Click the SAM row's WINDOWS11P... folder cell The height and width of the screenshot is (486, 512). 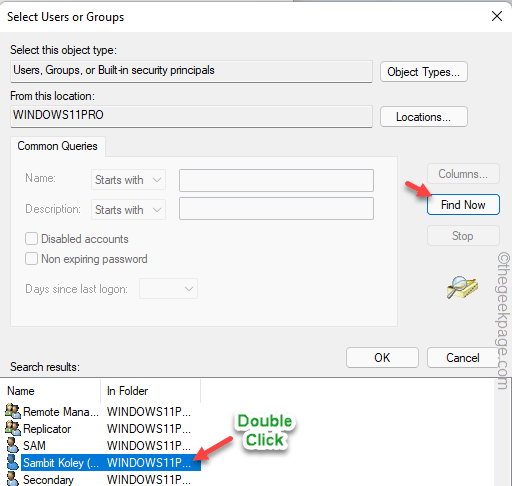tap(149, 446)
